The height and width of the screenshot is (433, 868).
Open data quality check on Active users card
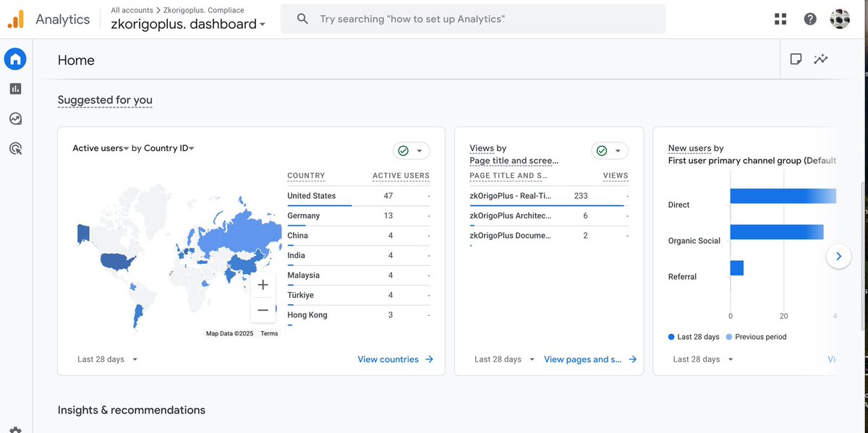tap(412, 150)
